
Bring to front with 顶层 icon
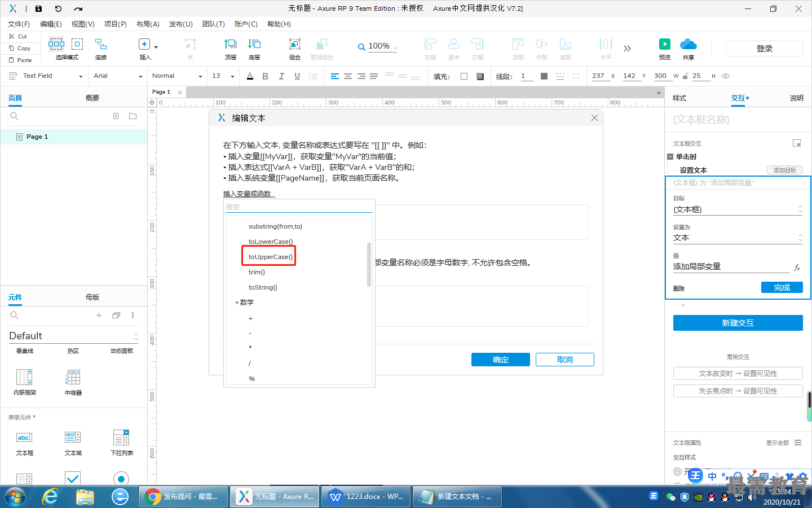(x=231, y=44)
